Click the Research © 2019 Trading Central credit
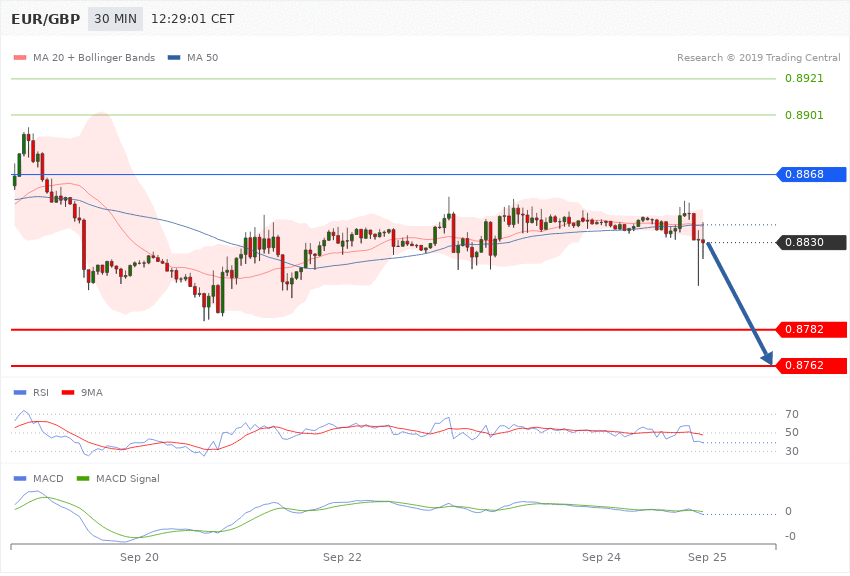The image size is (850, 576). (758, 57)
